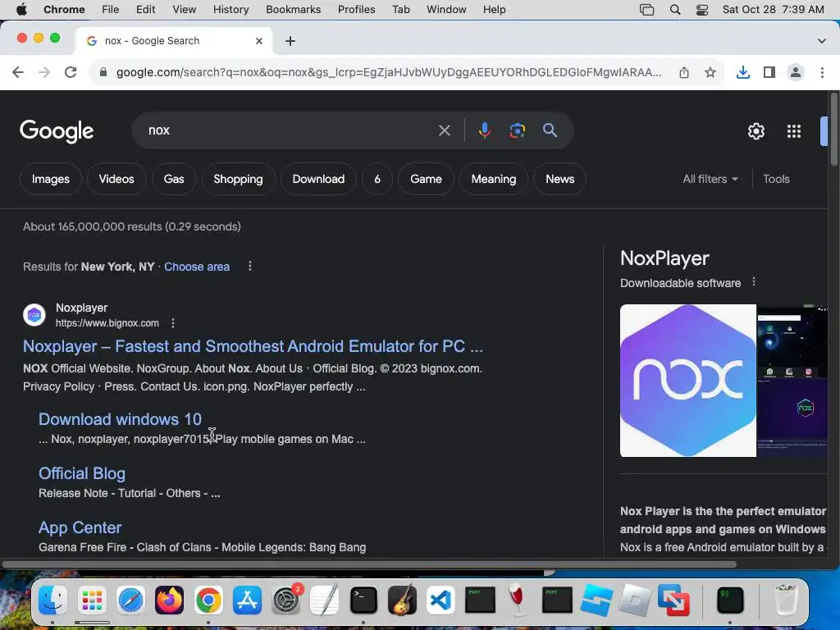Start voice search with microphone icon
This screenshot has width=840, height=630.
(484, 130)
